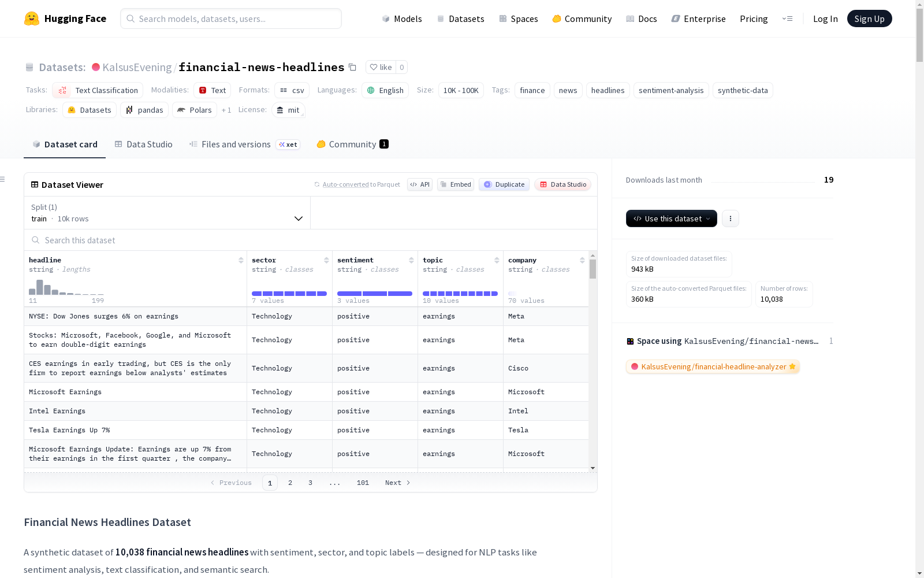Click the headlines tag
Viewport: 924px width, 578px height.
point(608,90)
